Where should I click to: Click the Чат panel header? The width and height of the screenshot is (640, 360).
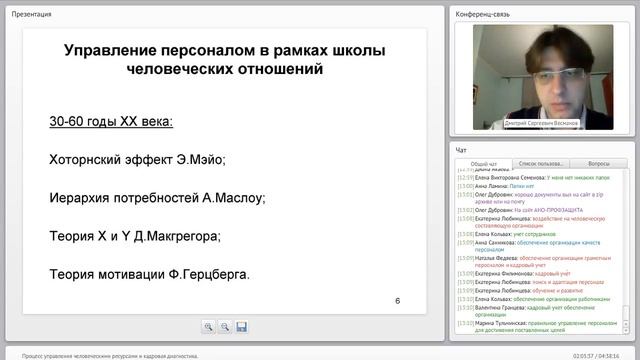[x=461, y=150]
